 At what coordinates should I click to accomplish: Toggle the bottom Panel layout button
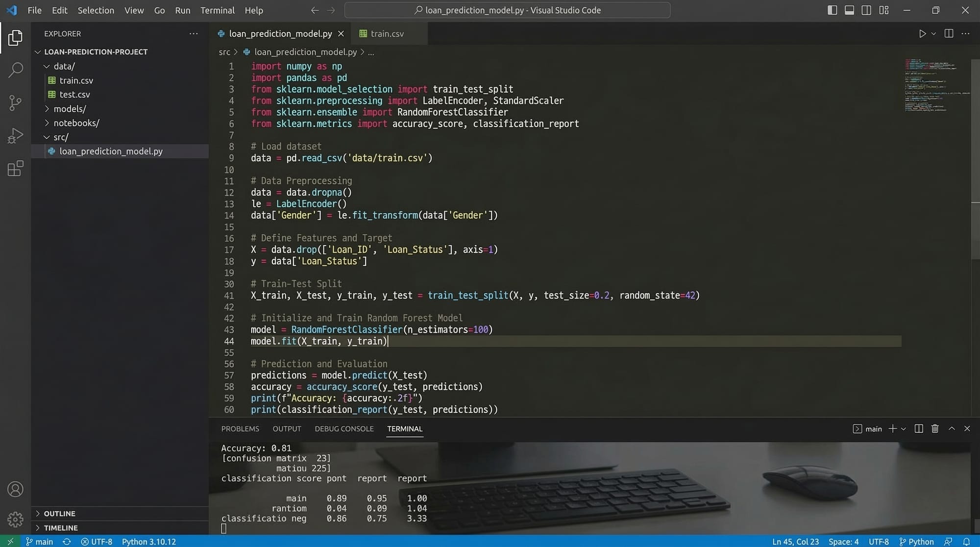(849, 10)
